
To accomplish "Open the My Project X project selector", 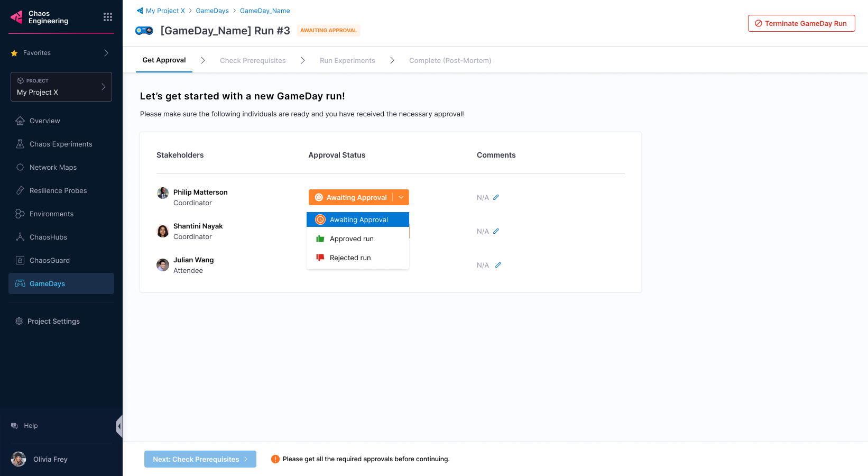I will pos(61,87).
